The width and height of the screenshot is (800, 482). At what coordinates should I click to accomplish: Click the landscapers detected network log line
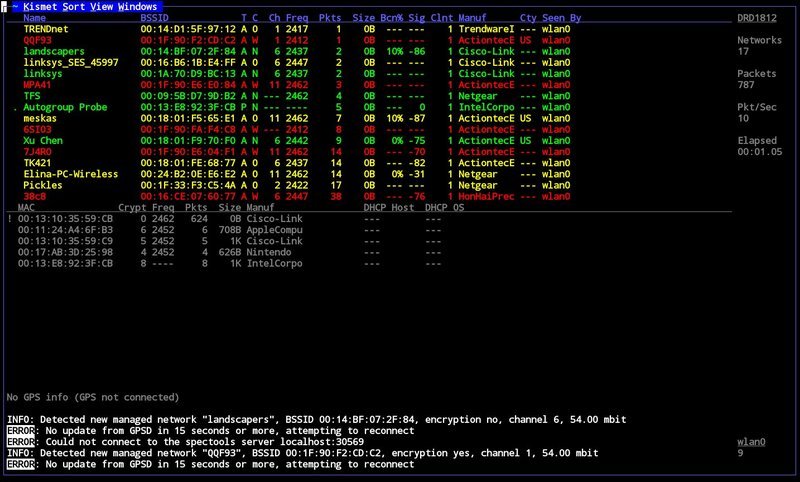pos(316,420)
